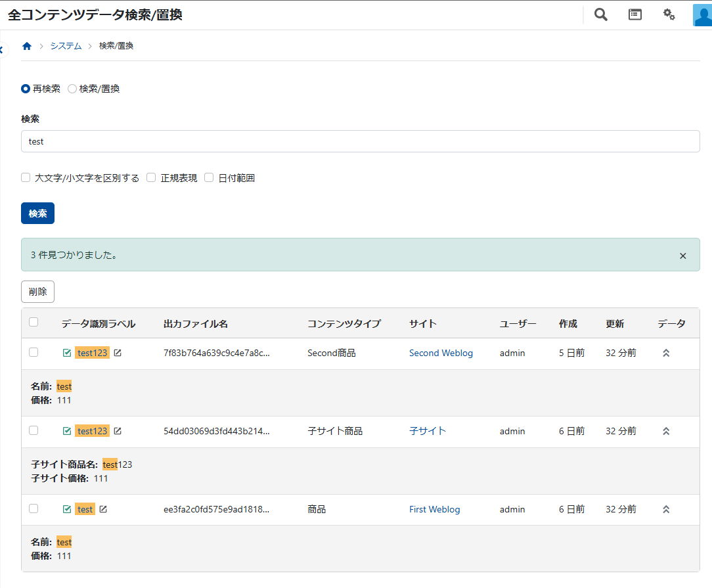This screenshot has height=588, width=712.
Task: Enable the 正規表現 checkbox
Action: click(x=151, y=177)
